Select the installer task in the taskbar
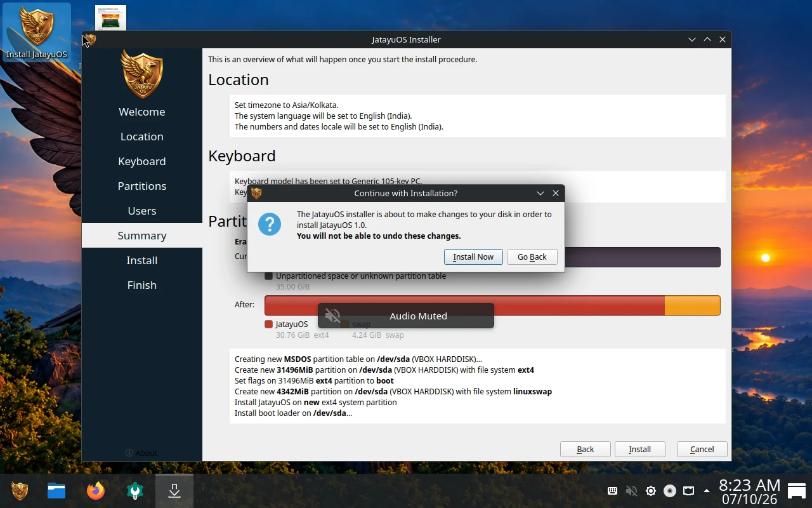Screen dimensions: 812x508 coord(174,491)
